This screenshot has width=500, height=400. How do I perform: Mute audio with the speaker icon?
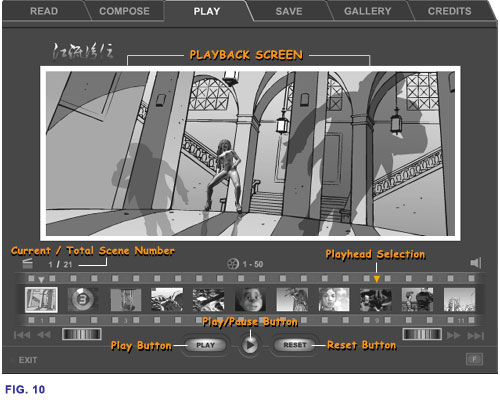coord(476,263)
